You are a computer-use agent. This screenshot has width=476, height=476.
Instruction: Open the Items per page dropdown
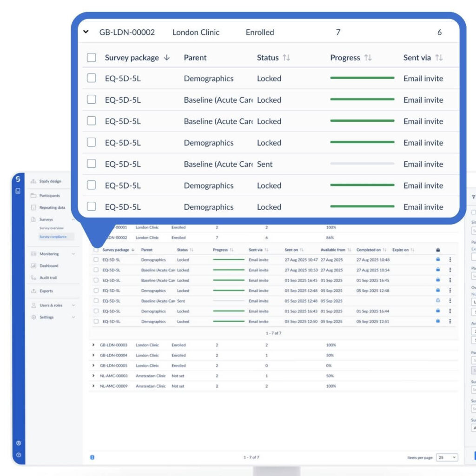pyautogui.click(x=447, y=457)
